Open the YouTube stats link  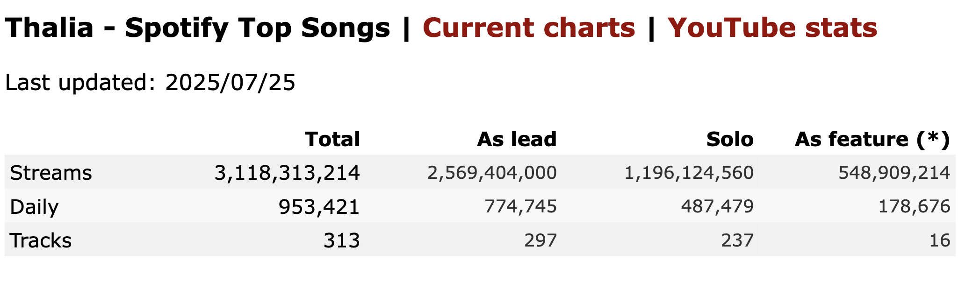pyautogui.click(x=772, y=28)
